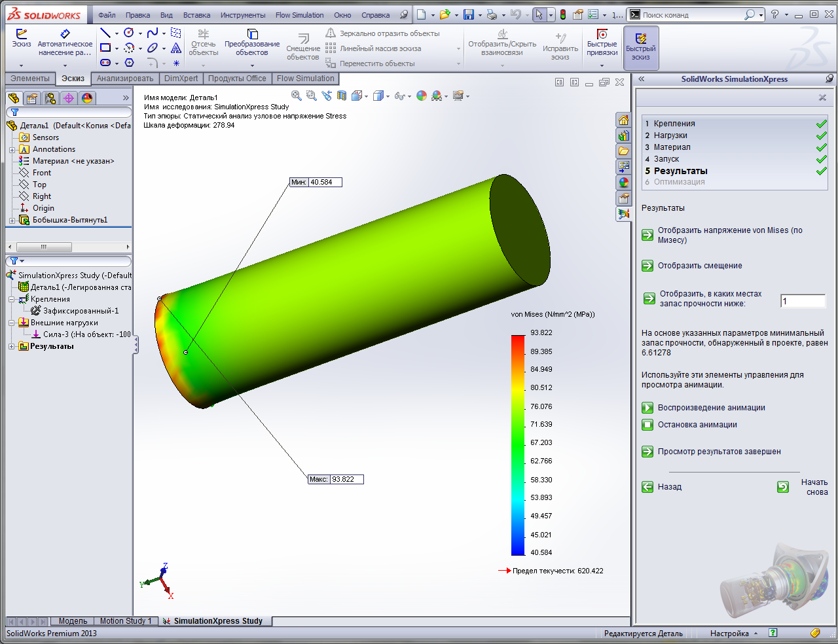838x644 pixels.
Task: Click the Section View icon
Action: (x=342, y=96)
